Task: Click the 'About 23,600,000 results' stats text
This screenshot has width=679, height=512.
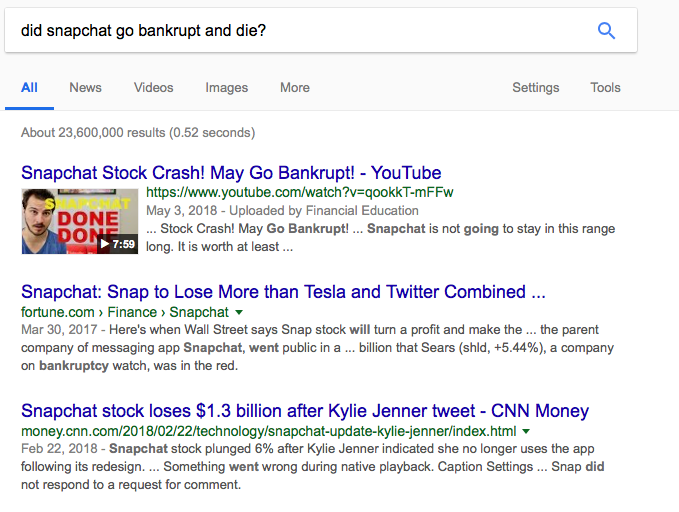Action: point(137,132)
